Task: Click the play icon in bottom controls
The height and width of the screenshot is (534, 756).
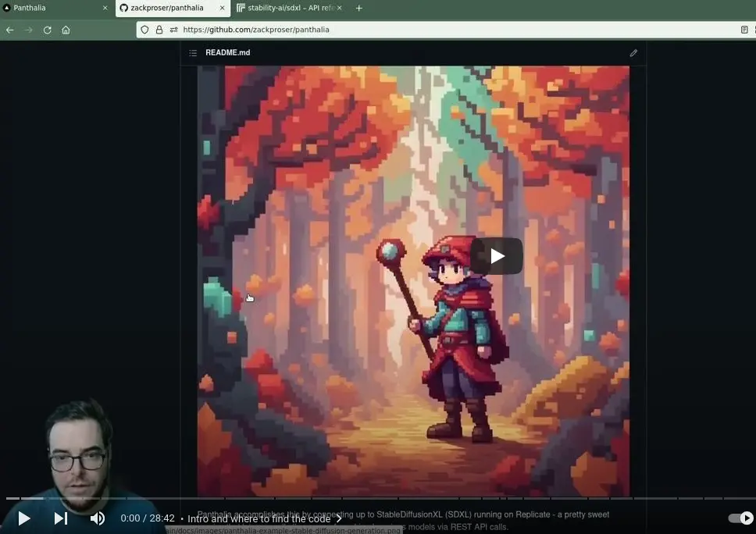Action: [23, 518]
